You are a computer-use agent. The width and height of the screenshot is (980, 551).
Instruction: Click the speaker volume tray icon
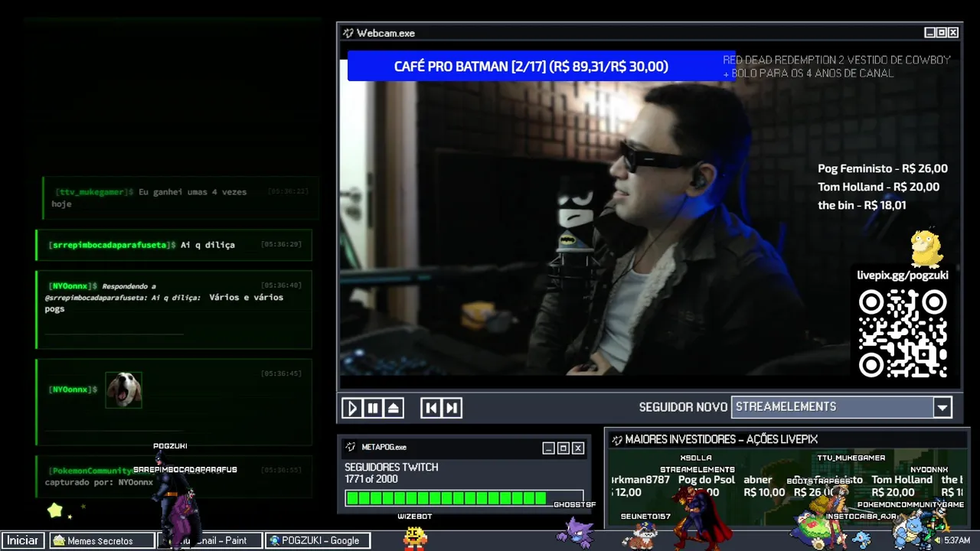938,540
